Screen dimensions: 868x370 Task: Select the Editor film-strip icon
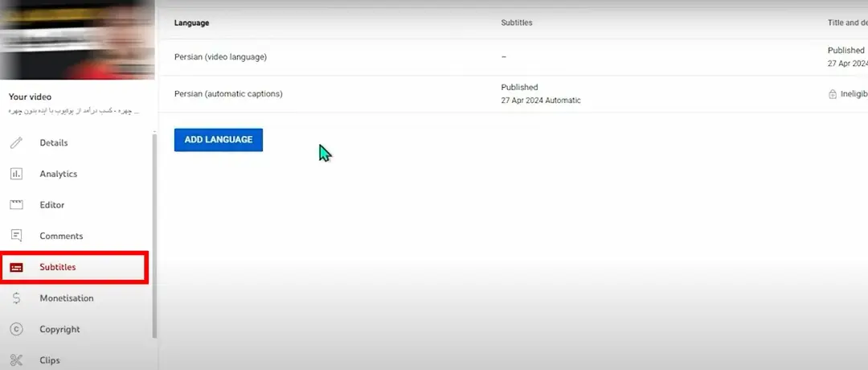(17, 205)
